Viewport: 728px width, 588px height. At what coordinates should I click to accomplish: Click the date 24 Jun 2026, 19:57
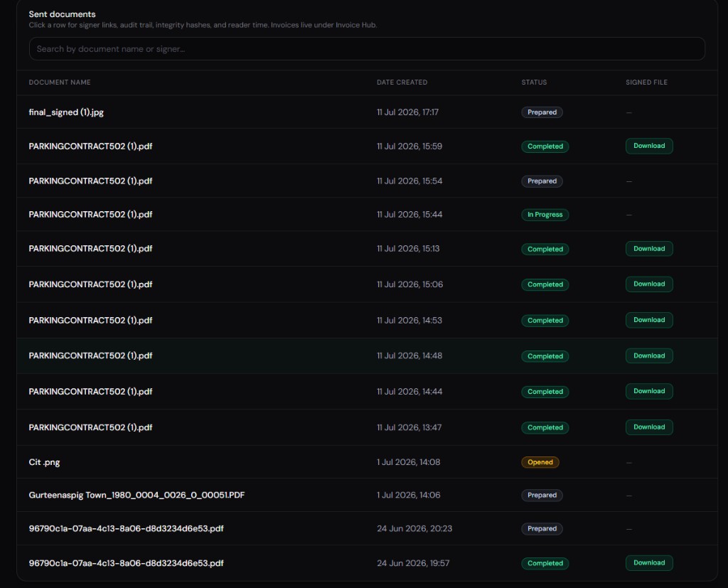pos(413,563)
